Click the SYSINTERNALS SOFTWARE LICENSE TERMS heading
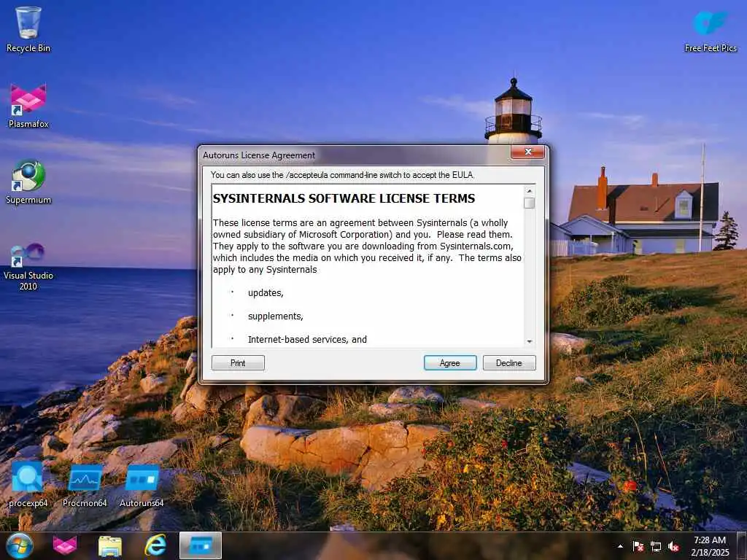747x560 pixels. click(344, 198)
